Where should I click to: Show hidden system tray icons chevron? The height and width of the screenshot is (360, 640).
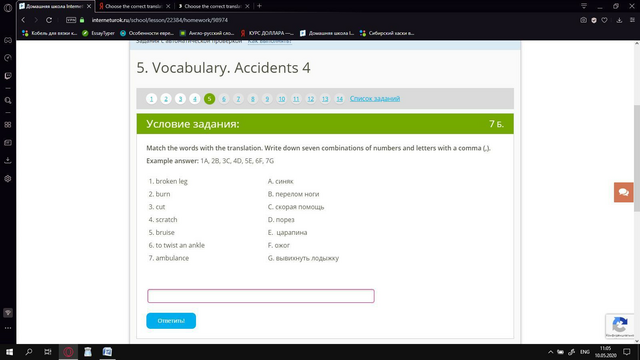tap(550, 352)
